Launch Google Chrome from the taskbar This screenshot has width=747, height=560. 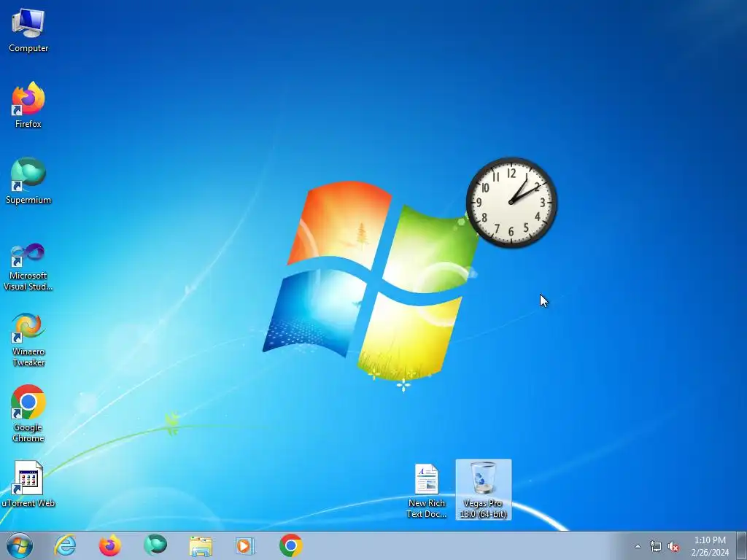pyautogui.click(x=290, y=545)
